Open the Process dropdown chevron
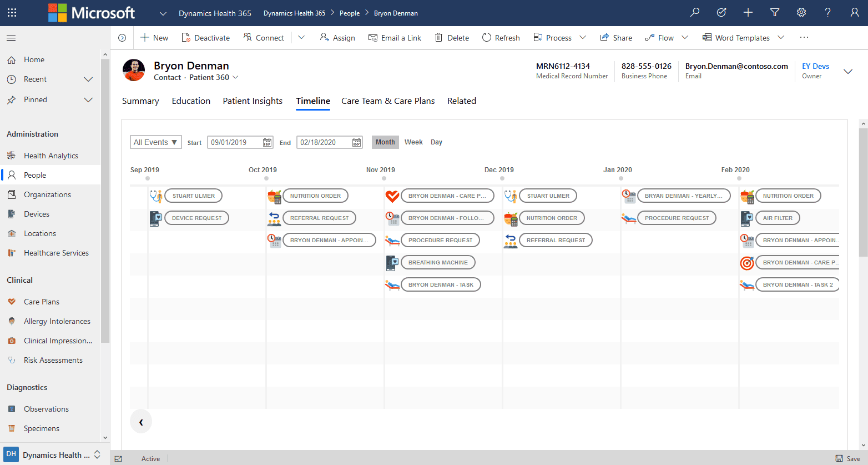The image size is (868, 465). coord(583,38)
